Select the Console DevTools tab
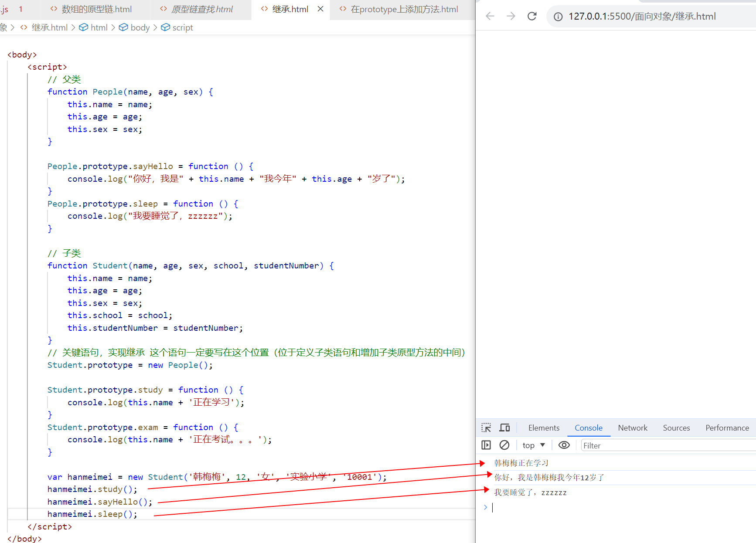The height and width of the screenshot is (543, 756). [589, 428]
